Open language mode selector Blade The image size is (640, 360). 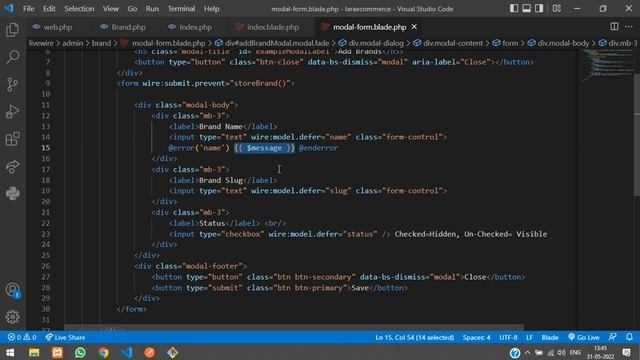[x=549, y=337]
